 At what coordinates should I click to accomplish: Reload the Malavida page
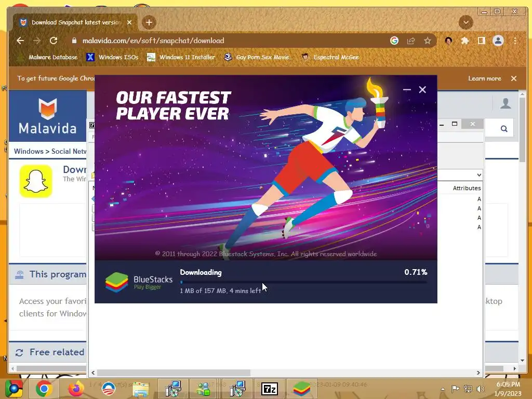click(x=54, y=41)
